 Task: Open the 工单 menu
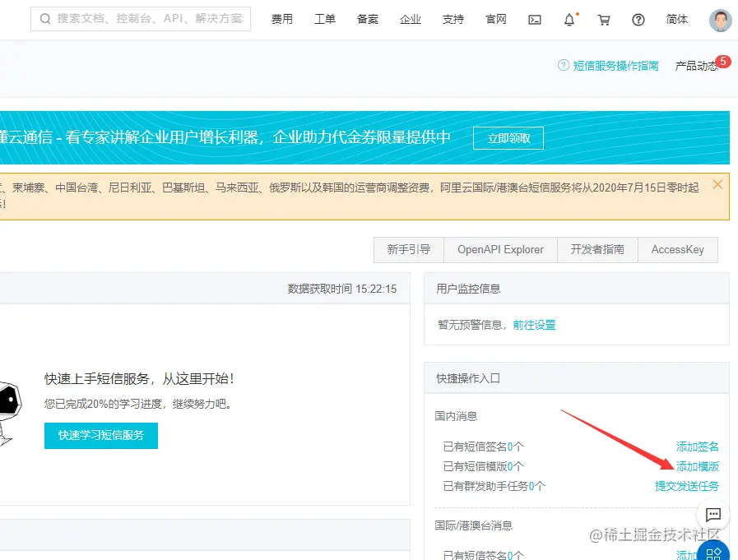click(325, 19)
